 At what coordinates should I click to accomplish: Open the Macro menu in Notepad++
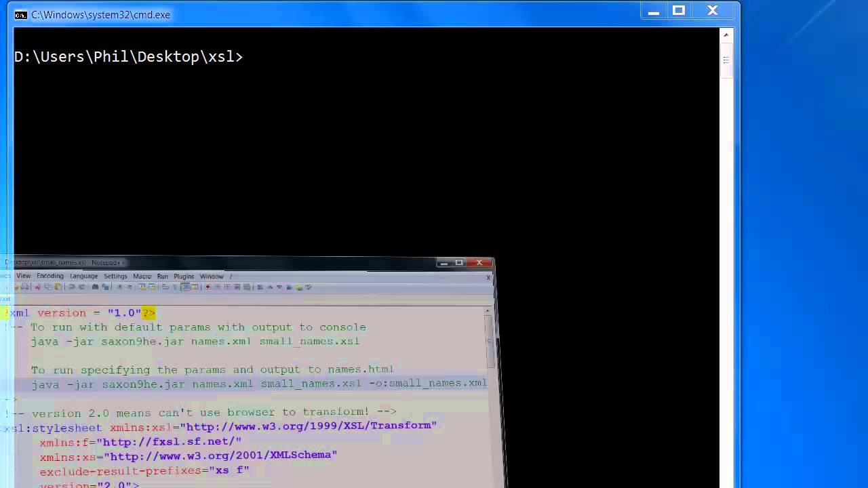pos(142,276)
